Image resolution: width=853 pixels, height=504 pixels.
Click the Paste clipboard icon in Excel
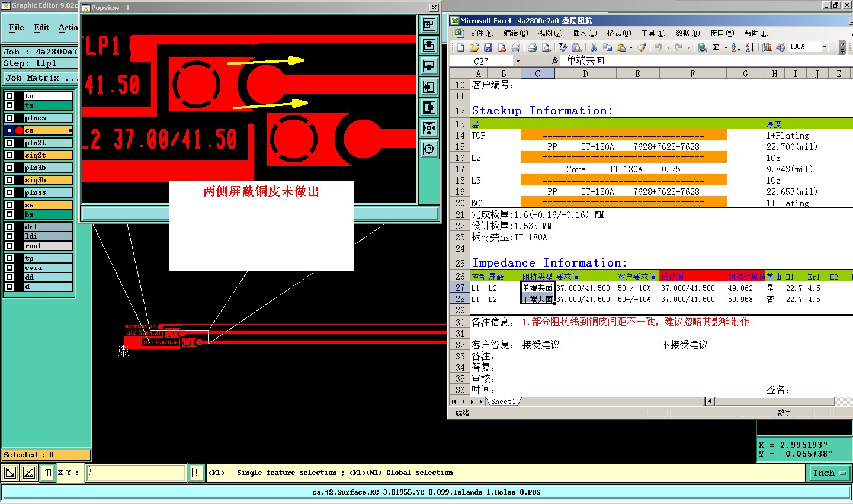point(621,47)
